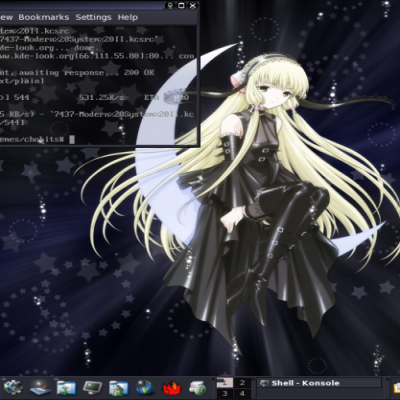The image size is (400, 400).
Task: Open the KDE K menu launcher
Action: (x=13, y=388)
